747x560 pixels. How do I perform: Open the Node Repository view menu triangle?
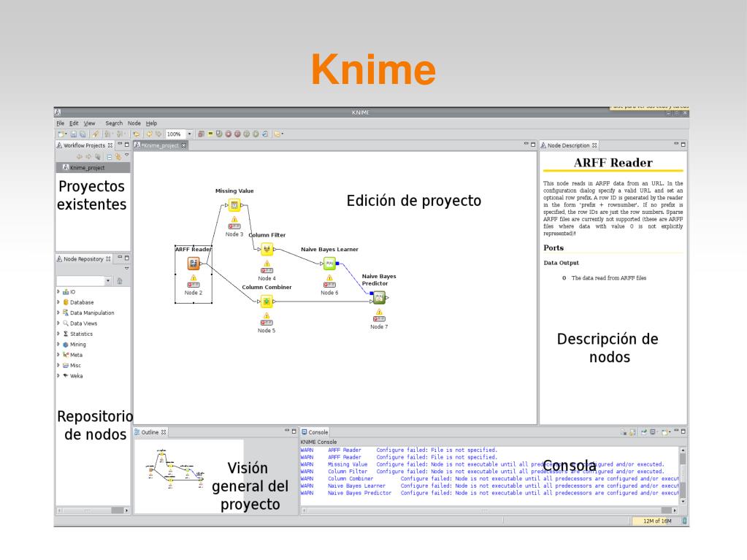[127, 269]
